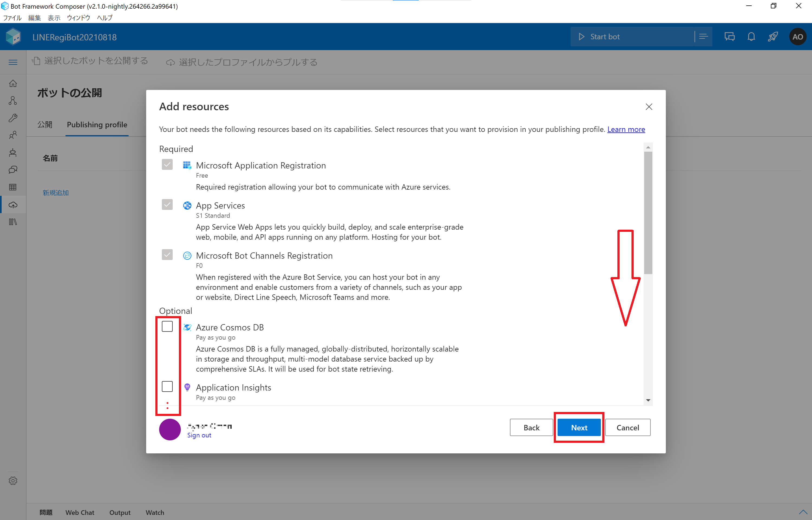Screen dimensions: 812x520
Task: Check the Azure Cosmos DB checkbox
Action: (167, 327)
